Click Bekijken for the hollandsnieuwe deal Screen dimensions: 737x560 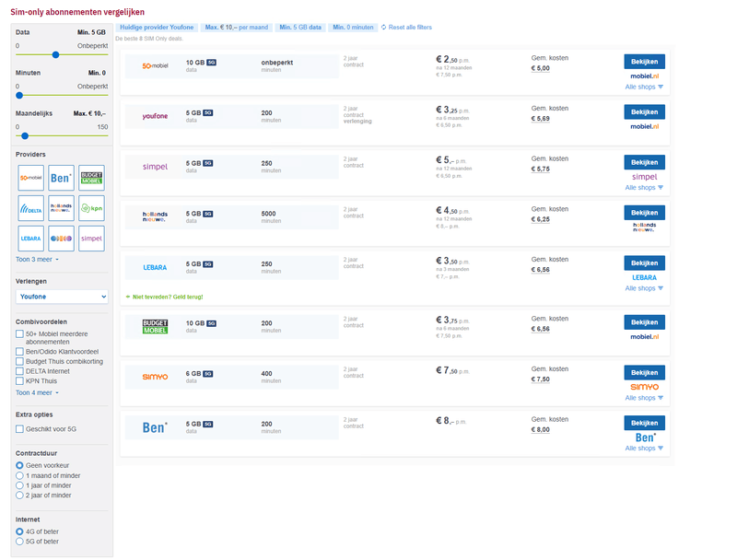644,213
